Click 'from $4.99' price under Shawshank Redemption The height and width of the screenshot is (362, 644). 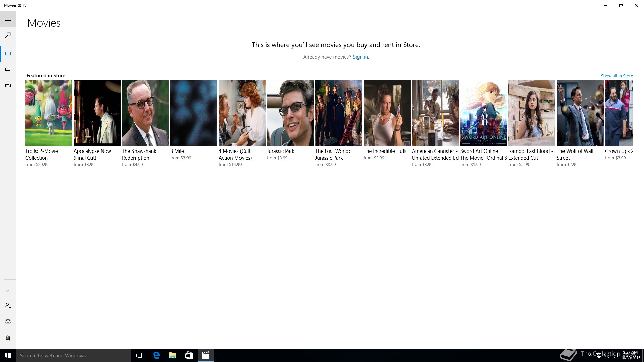pyautogui.click(x=132, y=165)
